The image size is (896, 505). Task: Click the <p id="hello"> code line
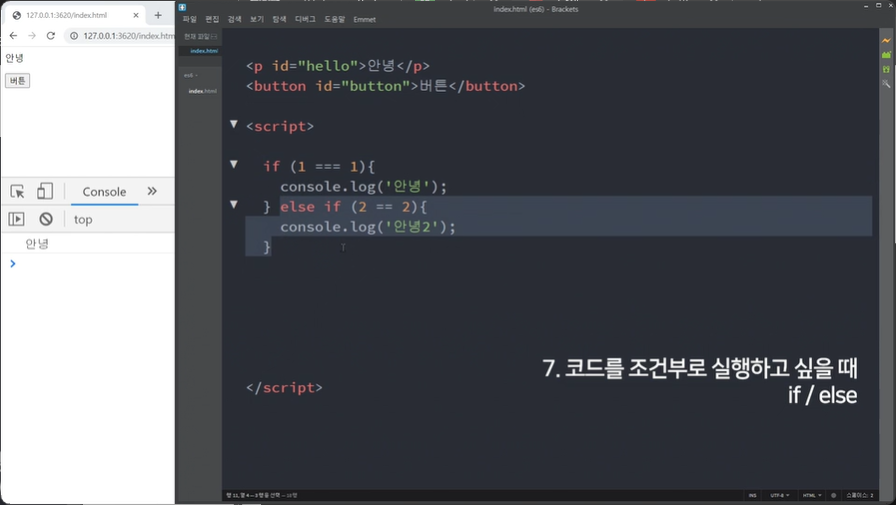click(x=338, y=66)
